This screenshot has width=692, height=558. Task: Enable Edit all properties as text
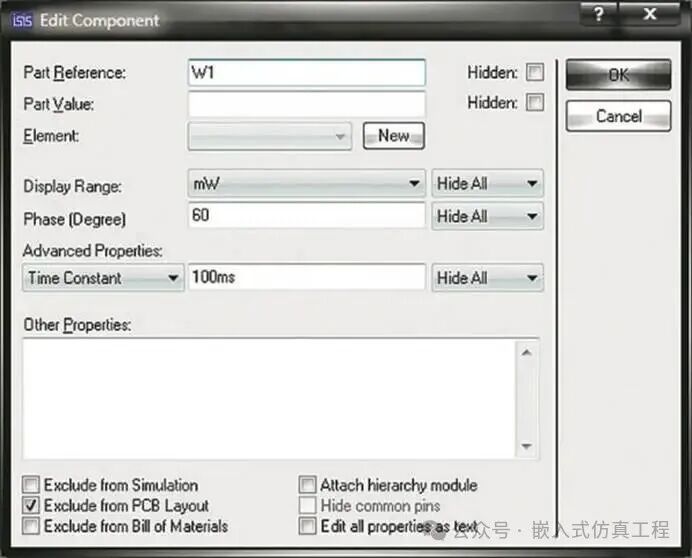[x=308, y=526]
